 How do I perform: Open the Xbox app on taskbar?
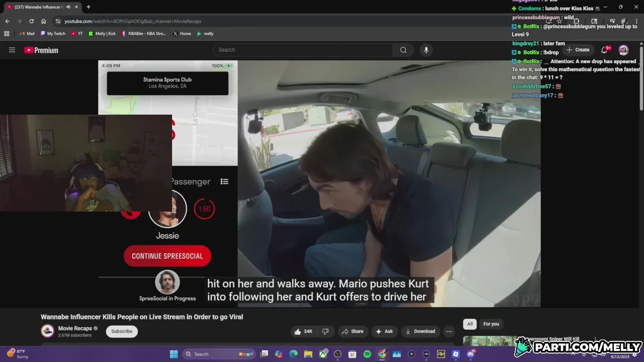pos(323,354)
